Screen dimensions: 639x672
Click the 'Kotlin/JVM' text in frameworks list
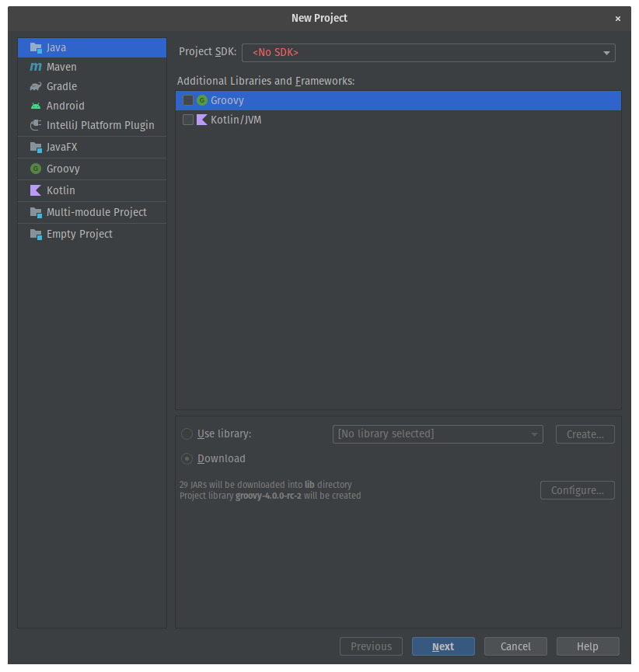tap(236, 120)
